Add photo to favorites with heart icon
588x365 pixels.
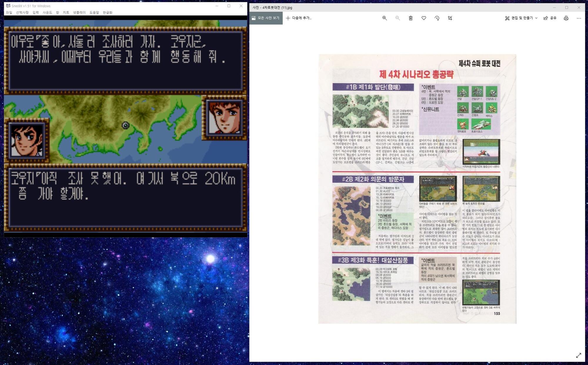[x=424, y=18]
